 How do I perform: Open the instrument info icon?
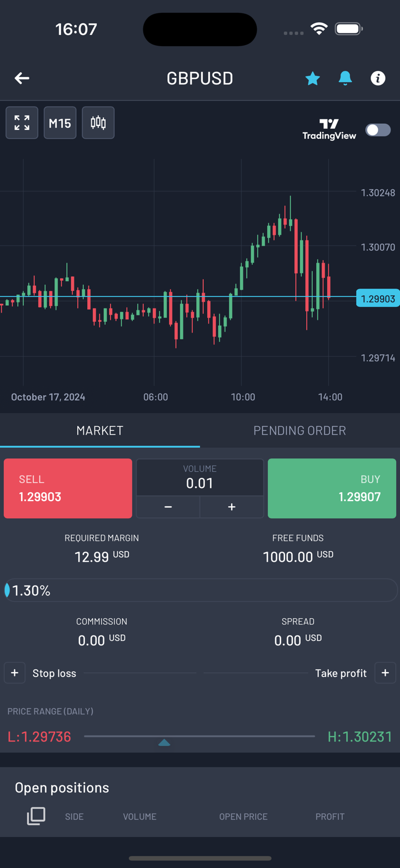378,78
